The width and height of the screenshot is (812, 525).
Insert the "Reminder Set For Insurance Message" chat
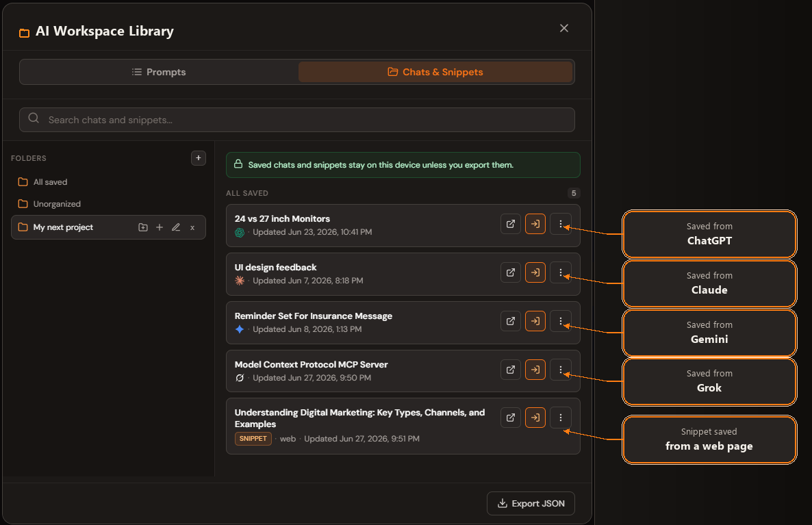[x=535, y=321]
